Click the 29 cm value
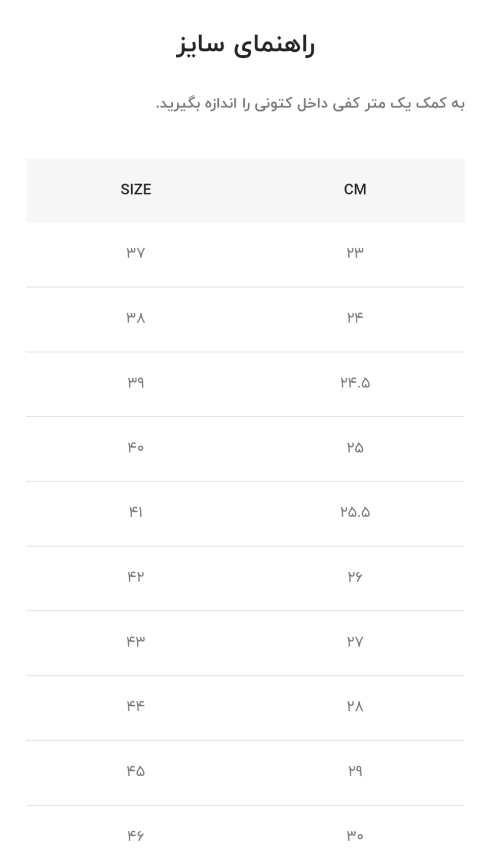This screenshot has width=497, height=868. [x=355, y=771]
